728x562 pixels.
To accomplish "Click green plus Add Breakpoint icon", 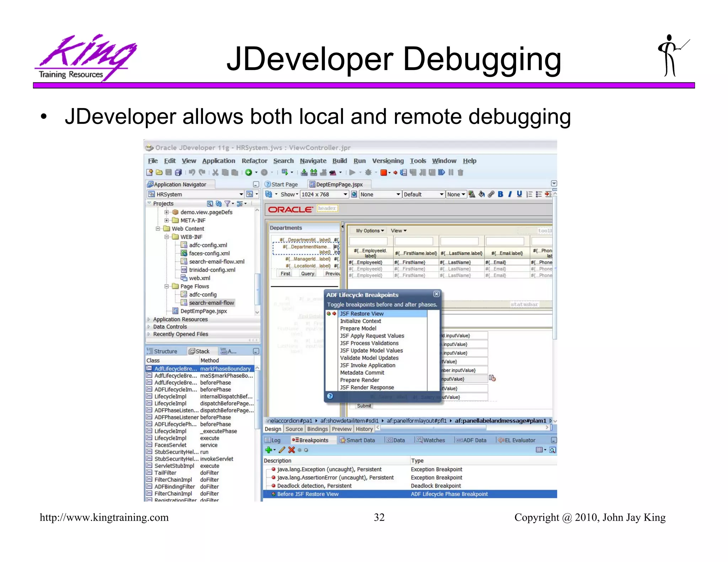I will [268, 450].
